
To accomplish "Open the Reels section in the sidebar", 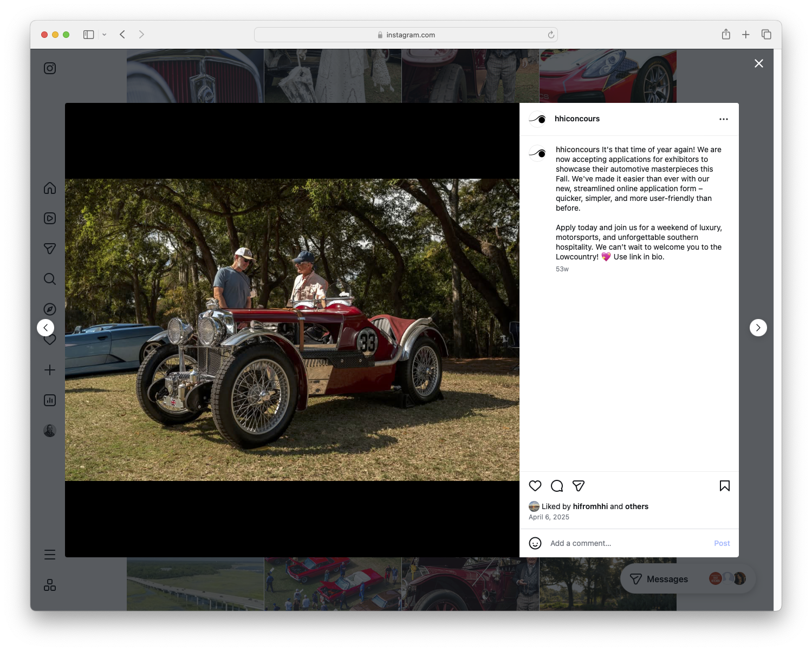I will pyautogui.click(x=49, y=218).
